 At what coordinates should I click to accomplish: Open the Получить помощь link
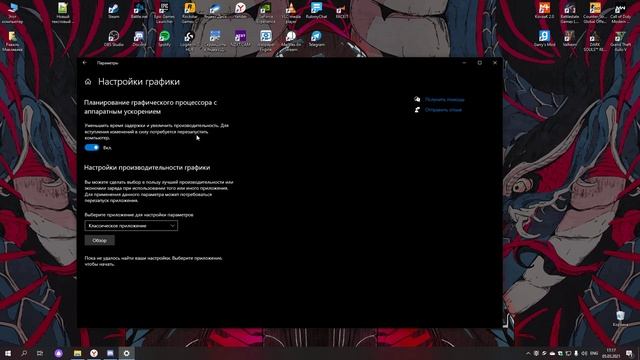pos(444,99)
